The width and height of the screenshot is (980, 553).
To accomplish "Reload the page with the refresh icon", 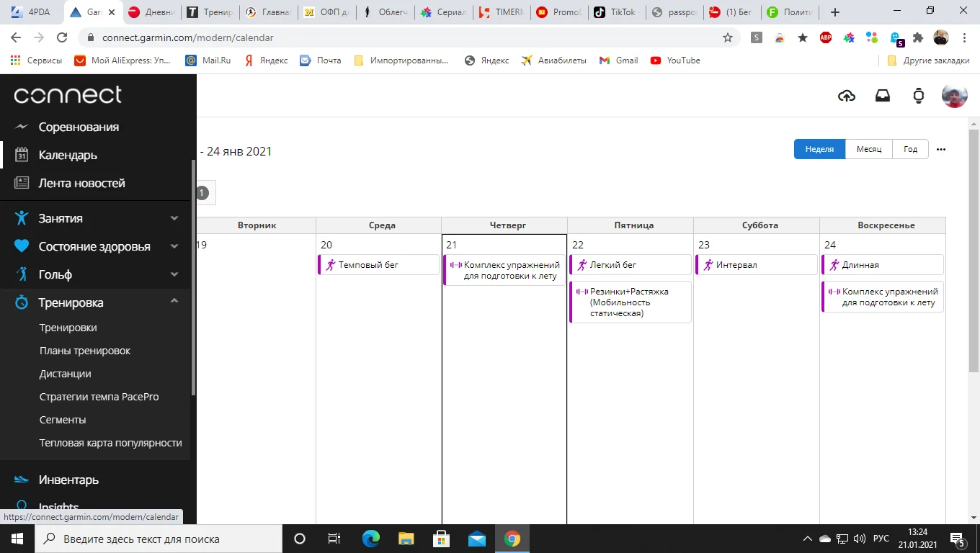I will 62,37.
